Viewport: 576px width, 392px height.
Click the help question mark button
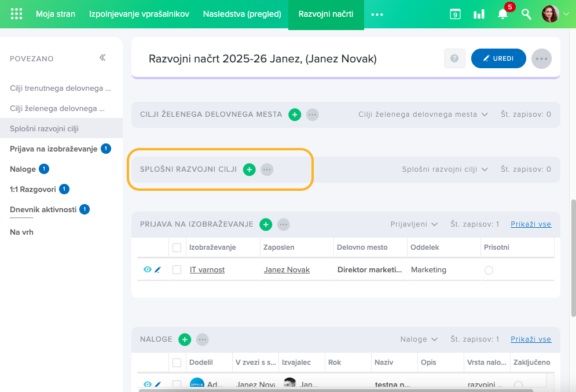coord(454,58)
